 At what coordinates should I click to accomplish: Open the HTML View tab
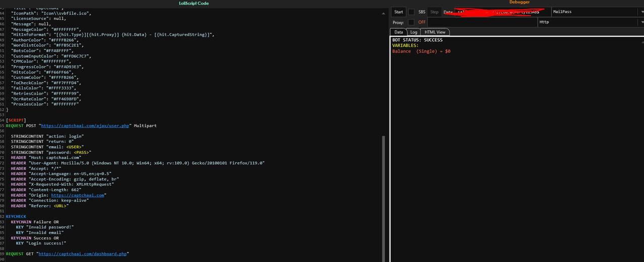pyautogui.click(x=435, y=32)
